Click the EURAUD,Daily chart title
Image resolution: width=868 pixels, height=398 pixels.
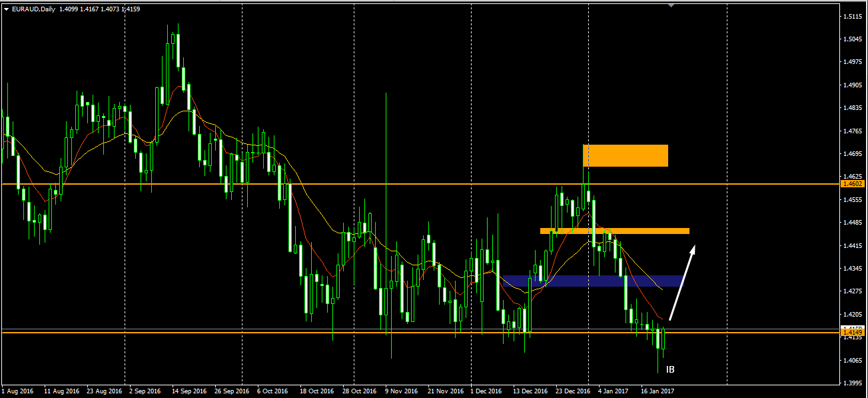33,9
